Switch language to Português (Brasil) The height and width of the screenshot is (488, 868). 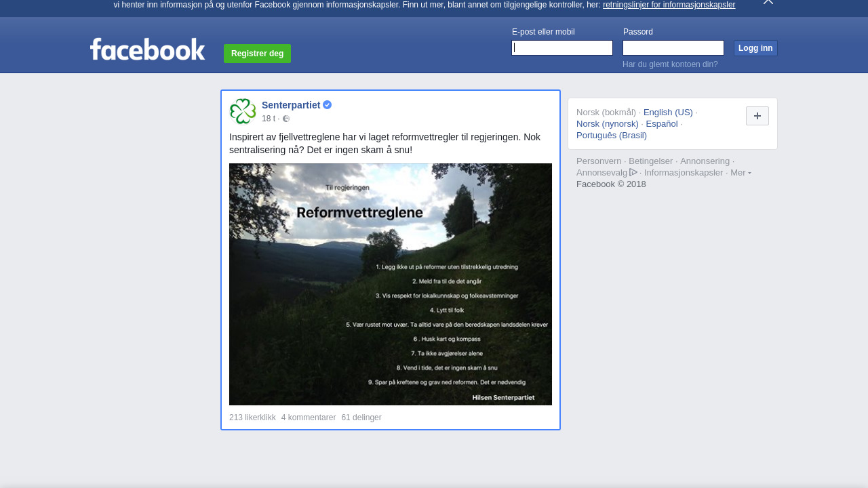coord(612,136)
